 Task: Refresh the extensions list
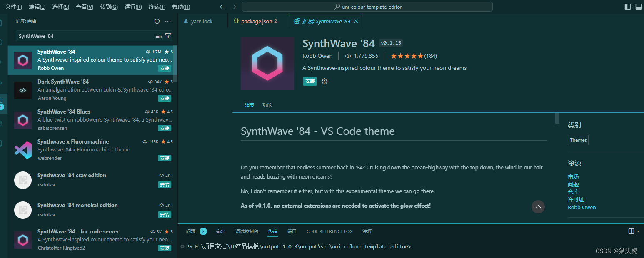(157, 21)
